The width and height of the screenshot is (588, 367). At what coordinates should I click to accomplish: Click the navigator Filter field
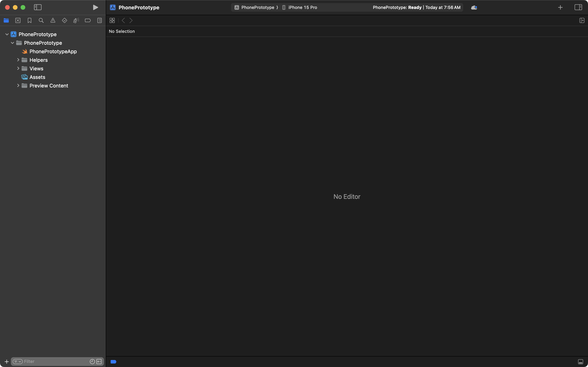click(x=56, y=361)
